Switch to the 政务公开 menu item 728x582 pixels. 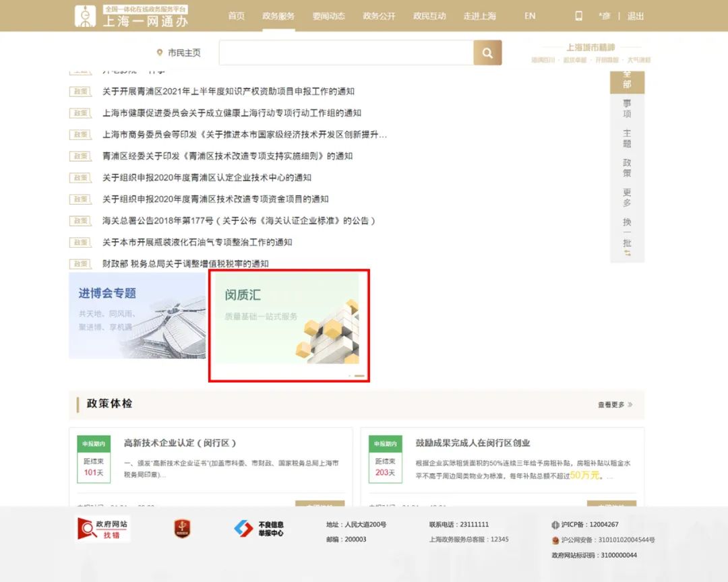379,16
